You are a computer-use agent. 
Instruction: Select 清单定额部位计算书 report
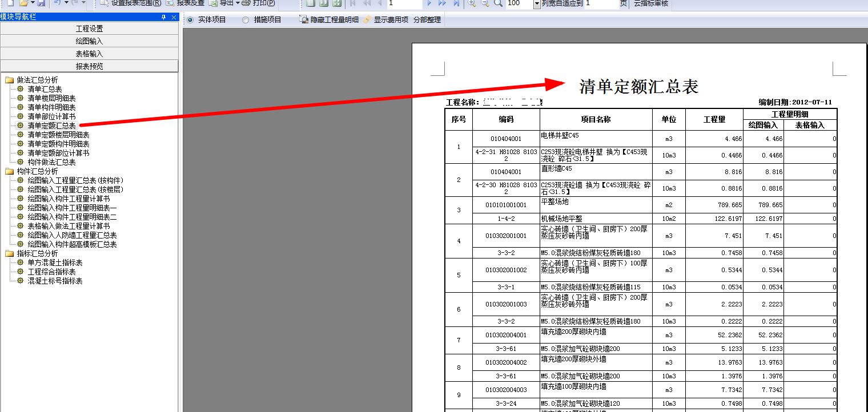pos(58,153)
